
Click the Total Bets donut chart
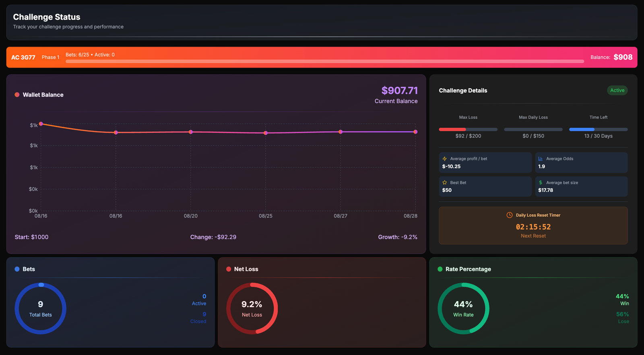pyautogui.click(x=41, y=308)
